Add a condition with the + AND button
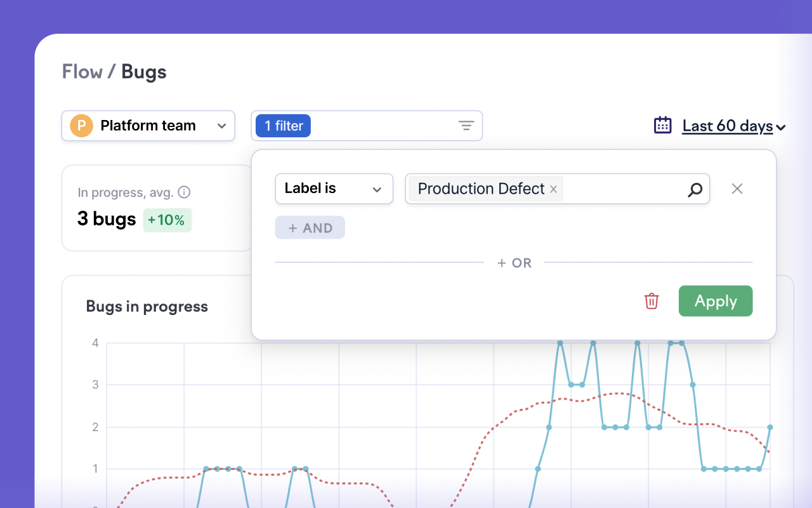Image resolution: width=812 pixels, height=508 pixels. click(310, 228)
